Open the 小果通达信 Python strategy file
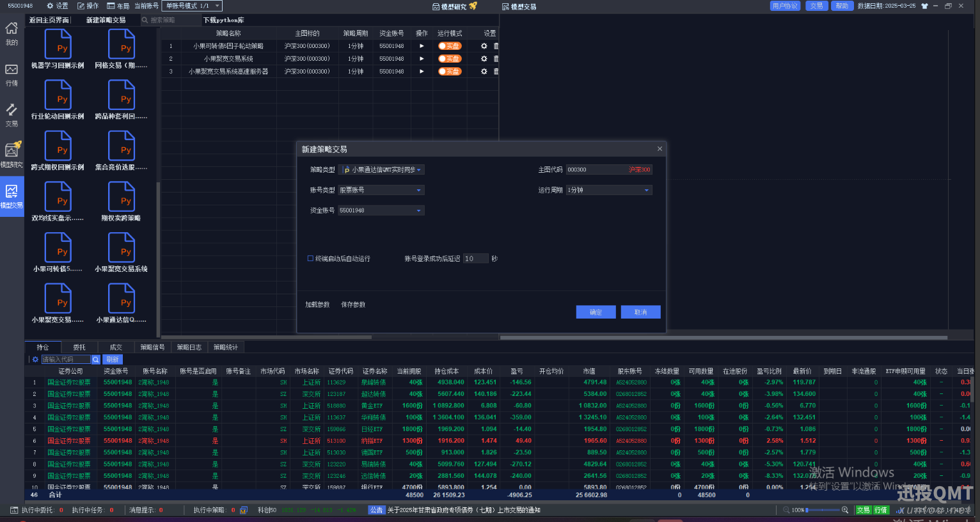 (x=122, y=303)
